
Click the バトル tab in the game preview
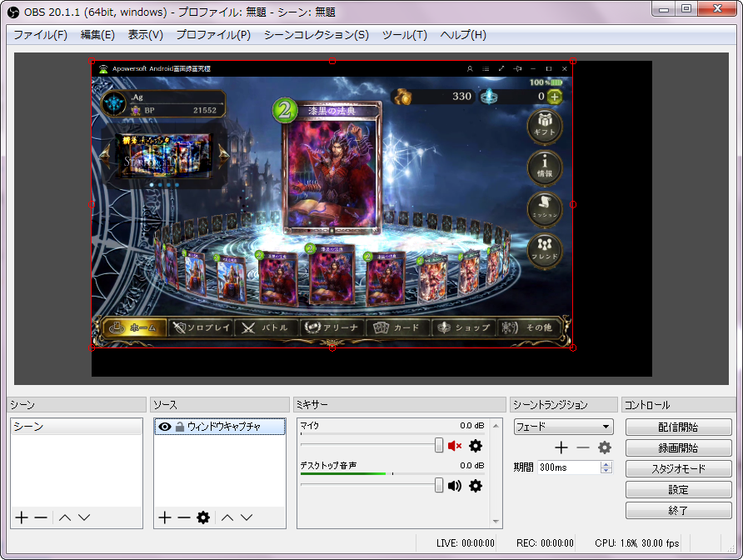point(267,327)
